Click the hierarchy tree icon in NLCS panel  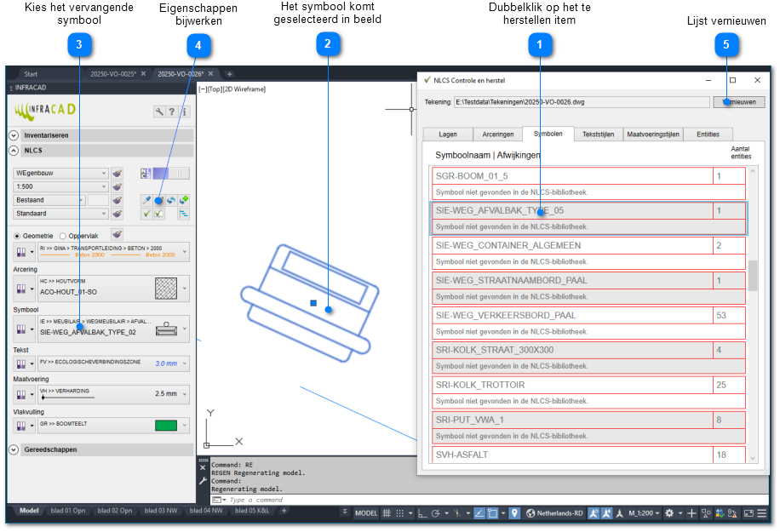(183, 214)
